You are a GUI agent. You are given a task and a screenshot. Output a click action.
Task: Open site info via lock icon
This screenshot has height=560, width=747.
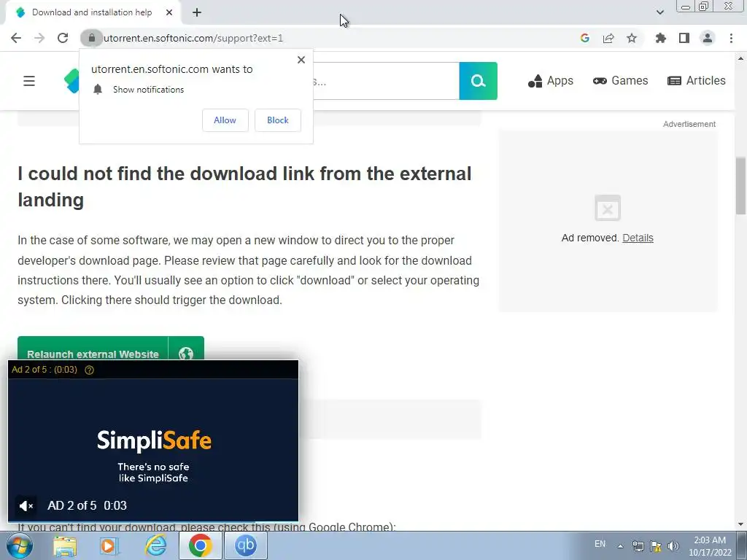[91, 38]
